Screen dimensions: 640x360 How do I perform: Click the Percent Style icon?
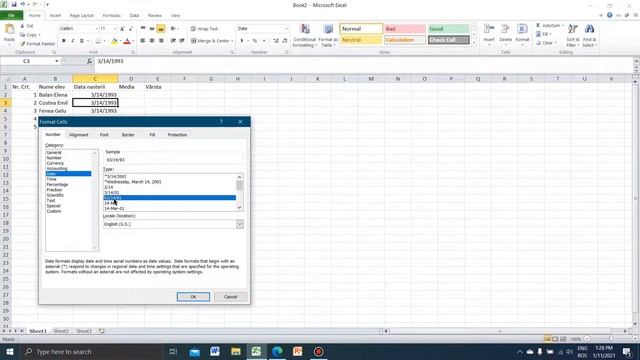255,41
